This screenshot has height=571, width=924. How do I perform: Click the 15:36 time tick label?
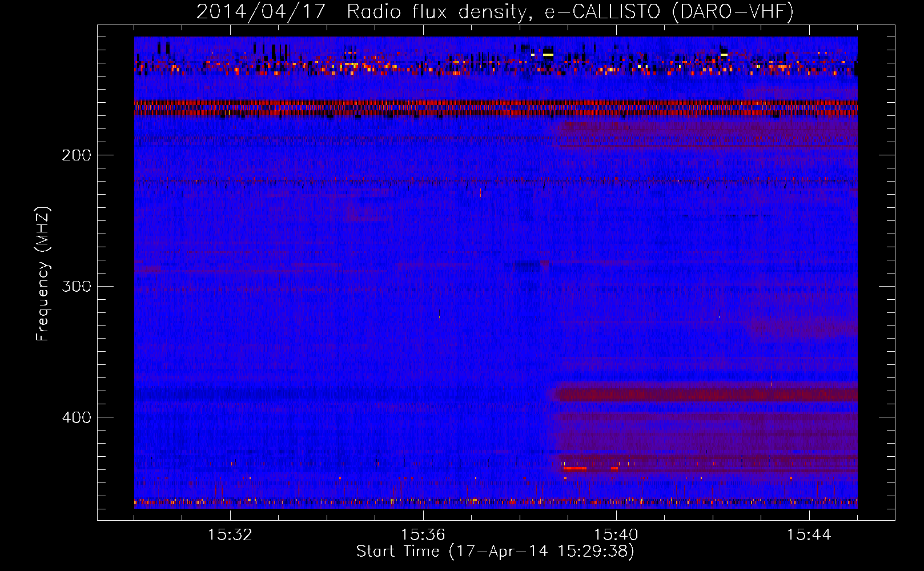tap(423, 535)
